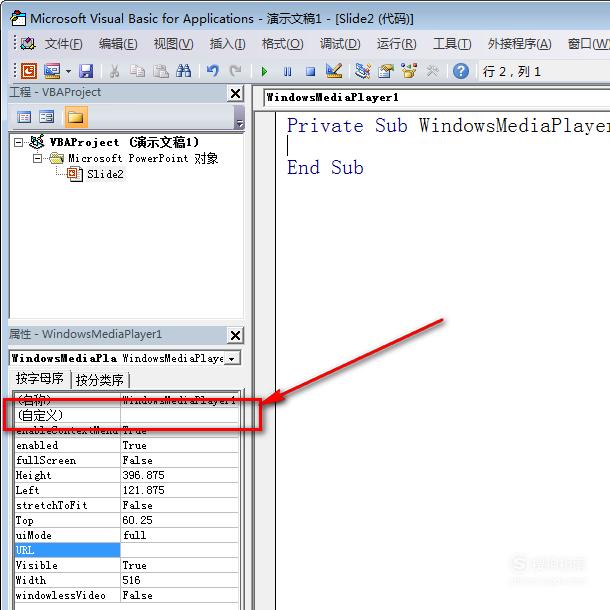This screenshot has height=610, width=610.
Task: Click the fullScreen property value False
Action: coord(179,461)
